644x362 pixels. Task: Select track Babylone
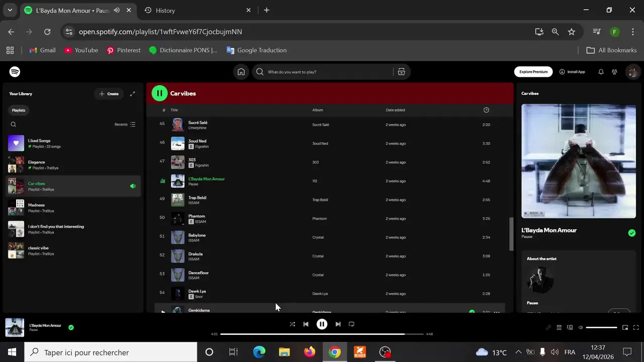coord(330,237)
